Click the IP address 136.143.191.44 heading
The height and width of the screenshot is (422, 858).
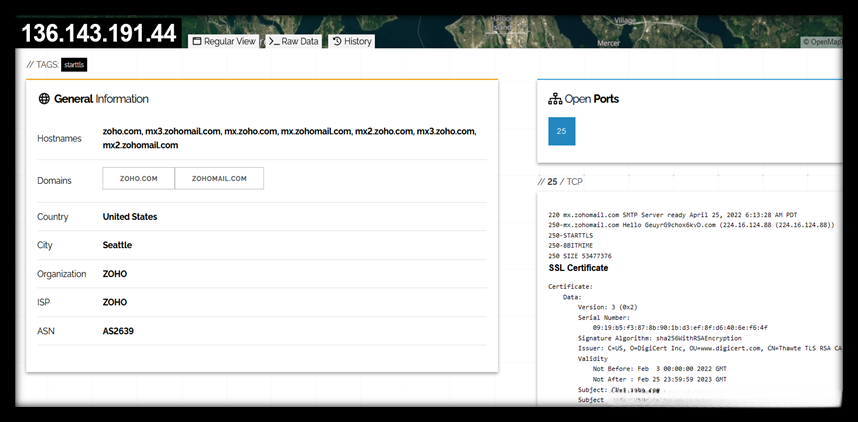pos(98,33)
